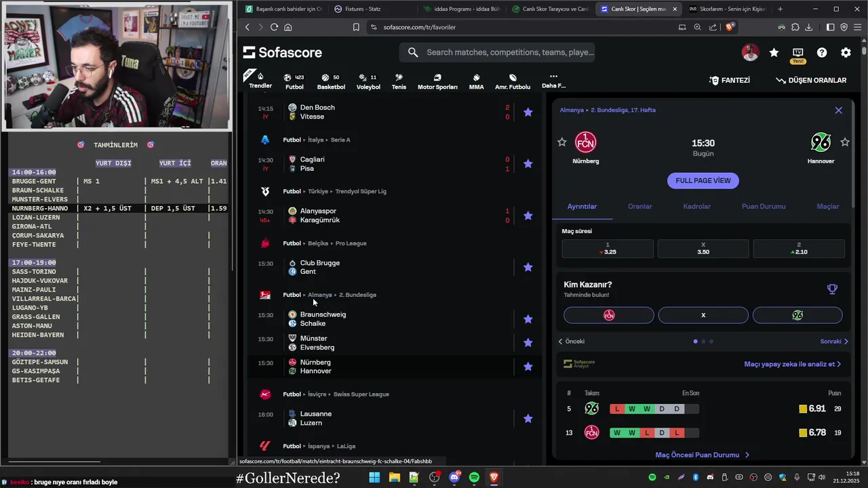This screenshot has width=868, height=488.
Task: Go to Önceki prediction card
Action: pos(572,342)
